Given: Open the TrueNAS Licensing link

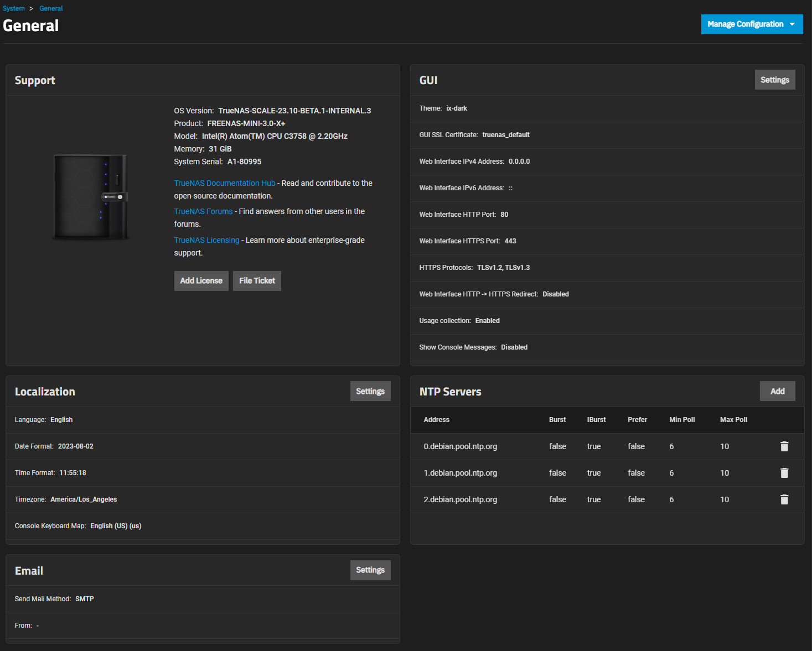Looking at the screenshot, I should pyautogui.click(x=206, y=240).
